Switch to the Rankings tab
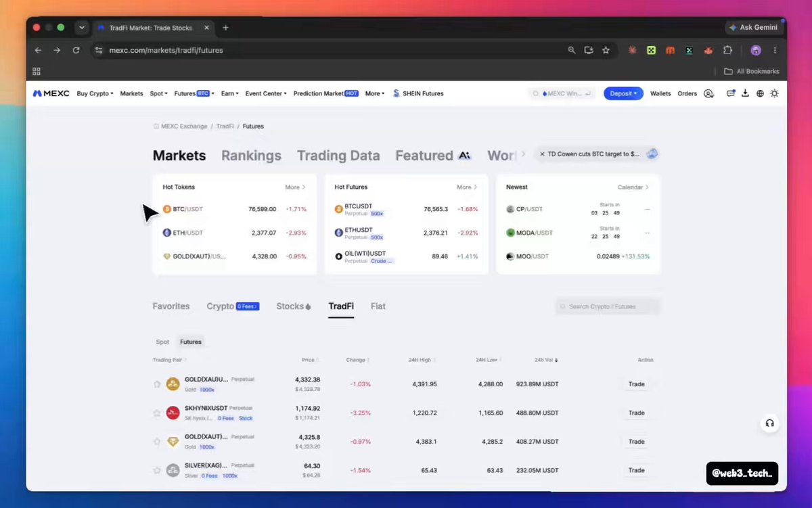 (x=251, y=156)
